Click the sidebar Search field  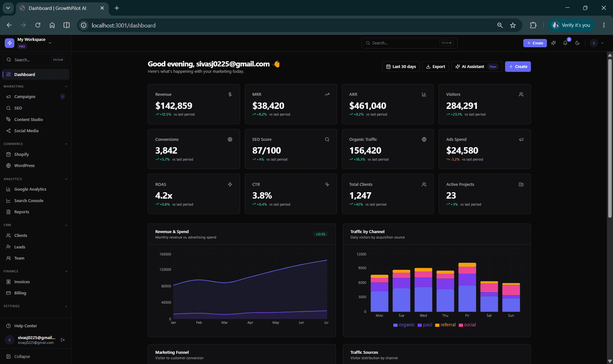click(36, 60)
